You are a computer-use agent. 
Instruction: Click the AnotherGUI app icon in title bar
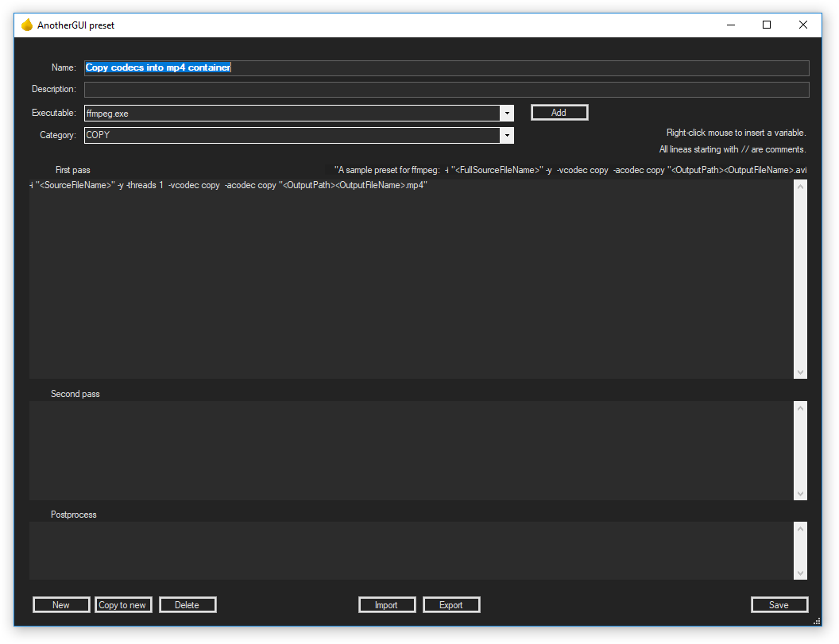pos(27,25)
